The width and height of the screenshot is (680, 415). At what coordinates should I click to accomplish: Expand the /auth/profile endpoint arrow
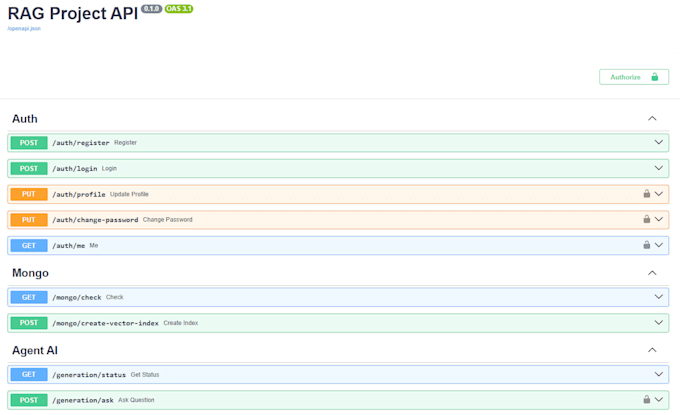(659, 194)
